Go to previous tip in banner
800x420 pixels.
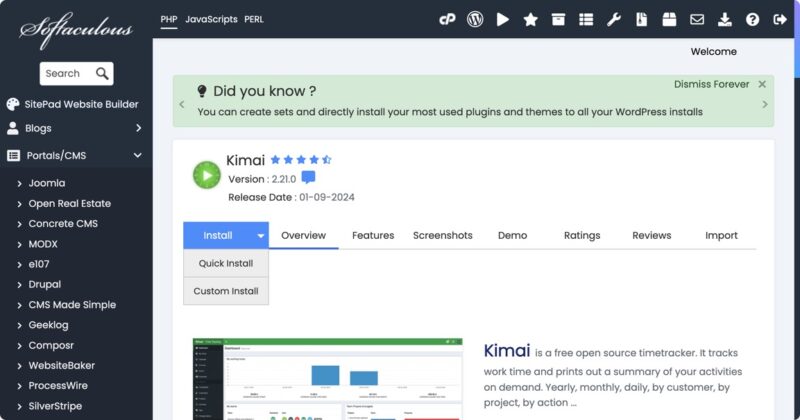click(182, 104)
